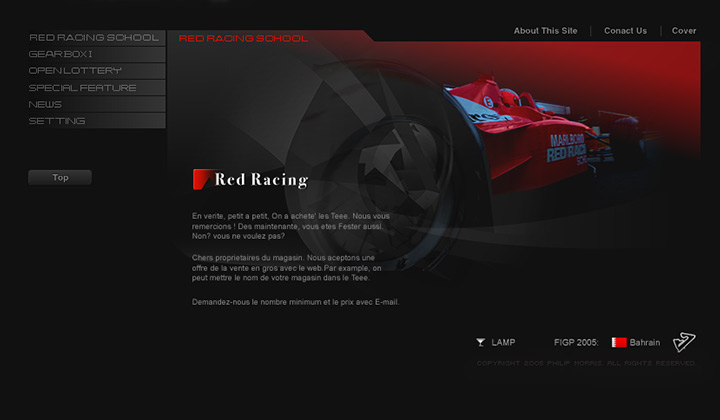Click the Bahrain flag icon
Image resolution: width=720 pixels, height=420 pixels.
point(619,342)
